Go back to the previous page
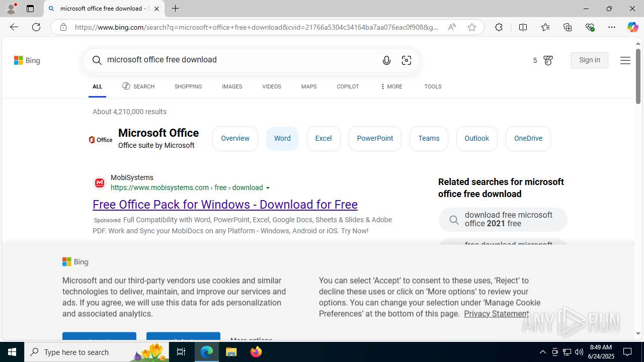Image resolution: width=644 pixels, height=362 pixels. click(x=14, y=27)
